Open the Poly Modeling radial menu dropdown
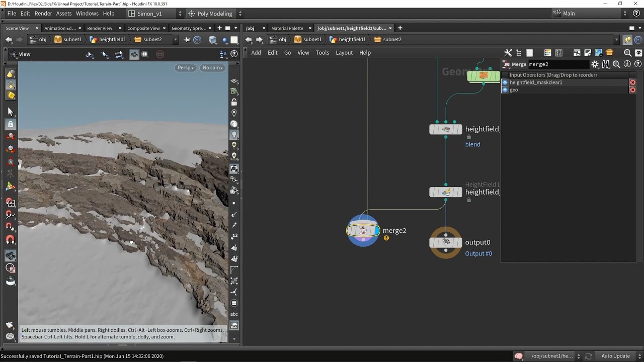The height and width of the screenshot is (362, 644). pos(215,14)
